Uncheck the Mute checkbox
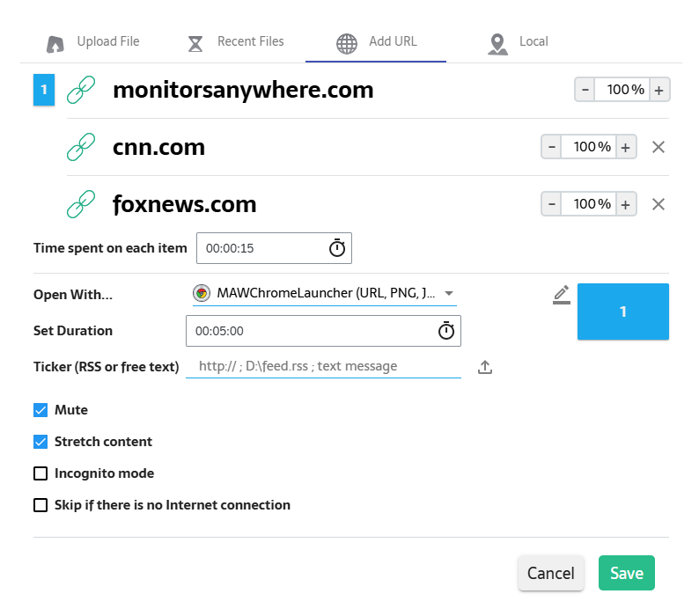699x616 pixels. point(40,410)
